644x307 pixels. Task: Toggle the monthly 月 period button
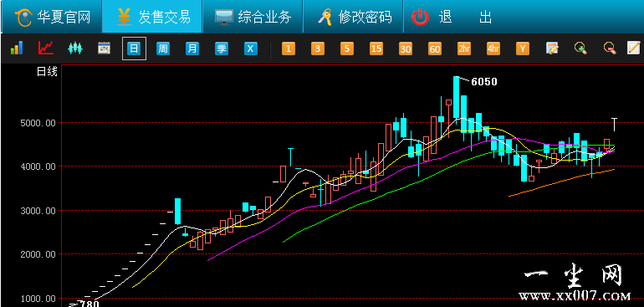point(192,49)
